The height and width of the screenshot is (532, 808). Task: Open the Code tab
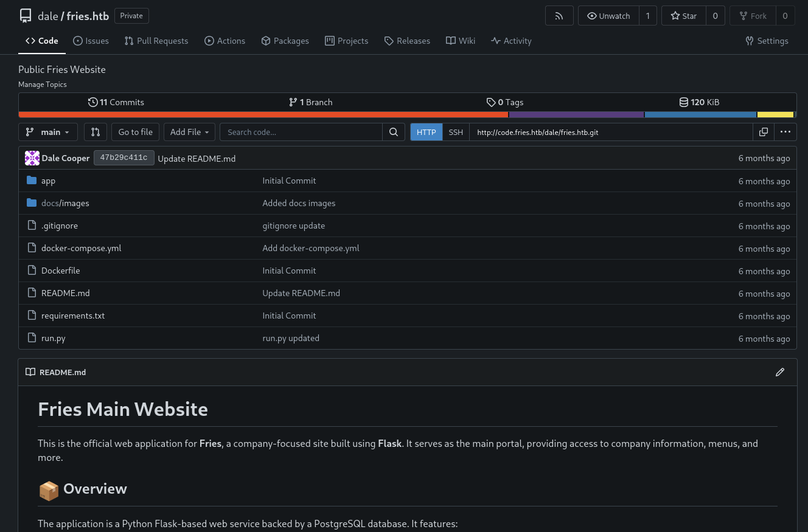click(x=42, y=41)
